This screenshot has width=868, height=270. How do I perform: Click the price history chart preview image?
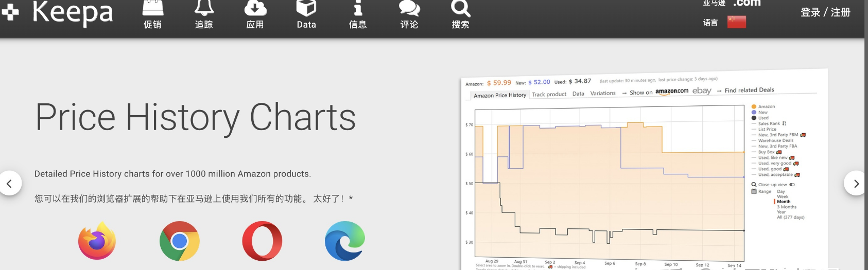tap(644, 170)
